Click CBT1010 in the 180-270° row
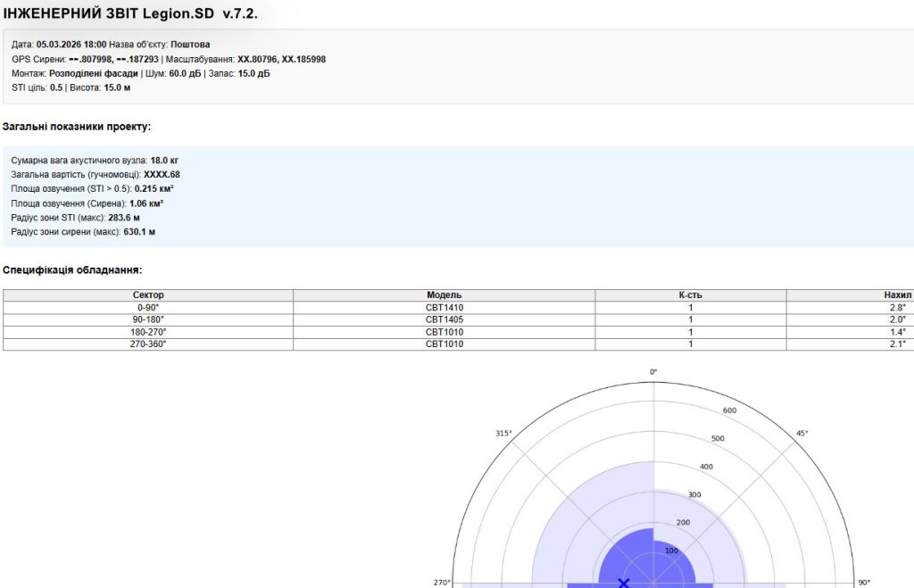Screen dimensions: 914x588 444,332
